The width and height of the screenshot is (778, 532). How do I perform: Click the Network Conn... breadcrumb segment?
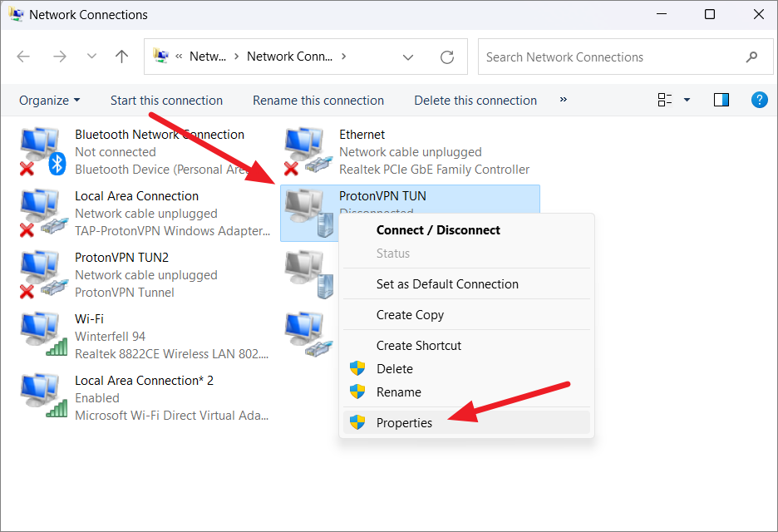[290, 57]
